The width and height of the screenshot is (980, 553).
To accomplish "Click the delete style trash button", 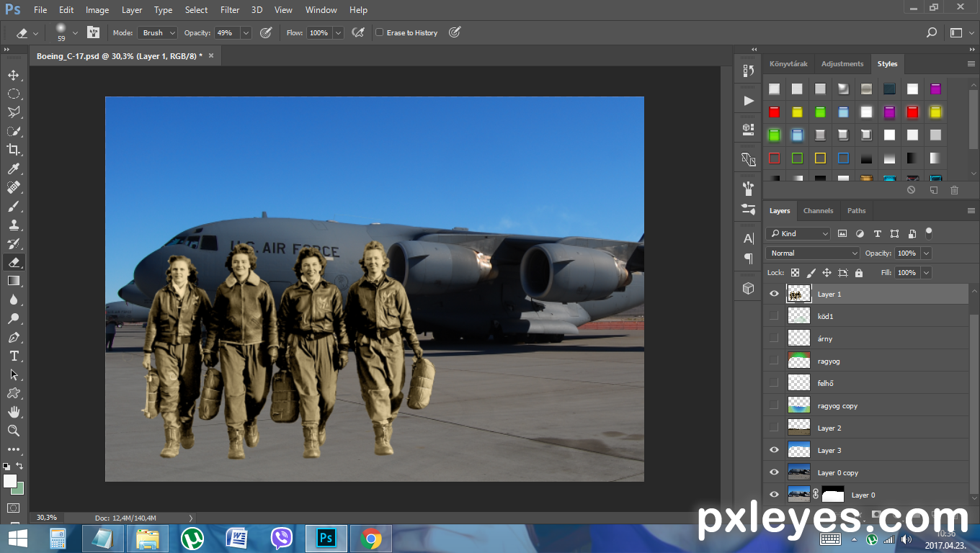I will [954, 190].
